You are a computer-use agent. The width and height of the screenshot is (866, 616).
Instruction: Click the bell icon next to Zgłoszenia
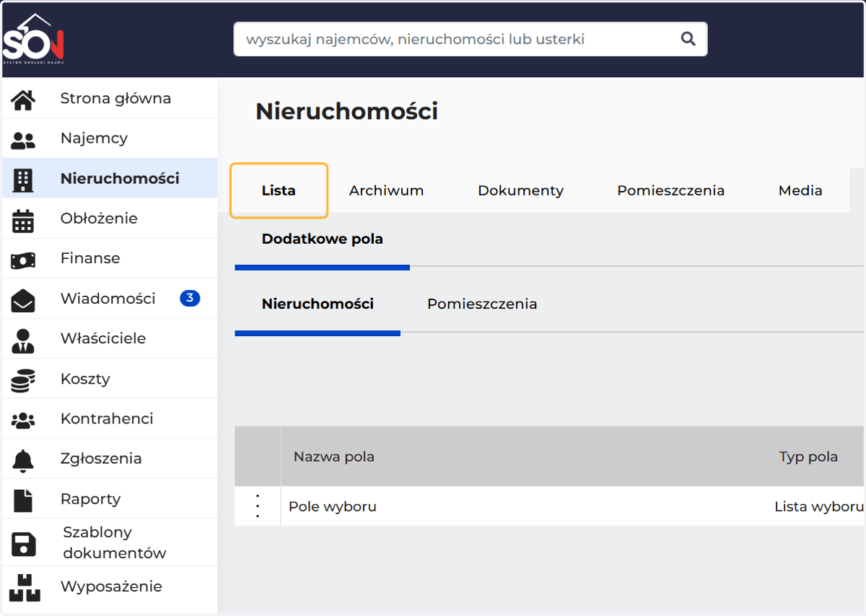(23, 460)
